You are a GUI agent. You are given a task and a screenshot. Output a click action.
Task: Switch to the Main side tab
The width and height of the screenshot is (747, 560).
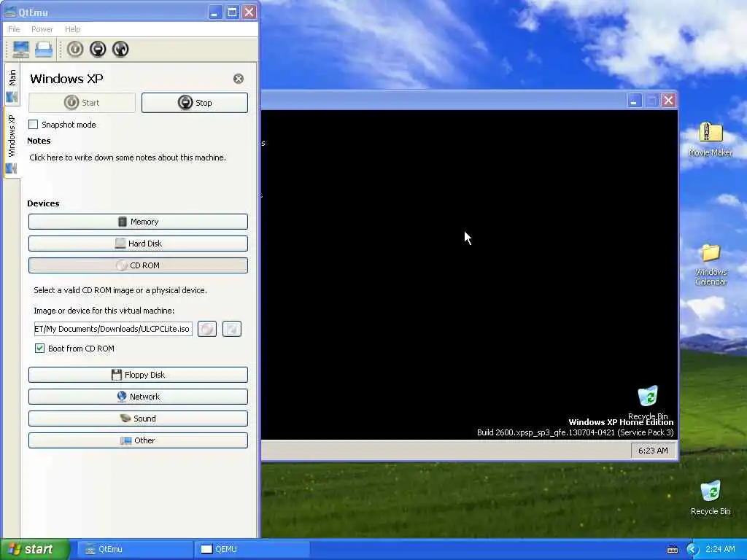pos(12,85)
